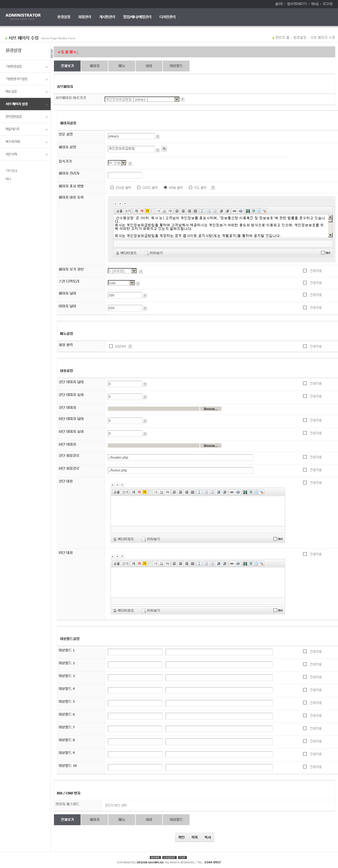Open font size 크기 dropdown in page content editor
This screenshot has height=868, width=338.
[x=127, y=211]
